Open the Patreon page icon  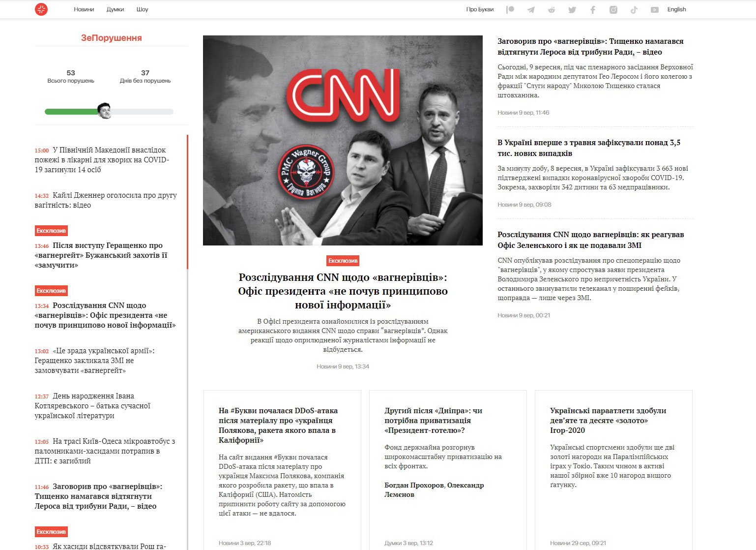510,10
